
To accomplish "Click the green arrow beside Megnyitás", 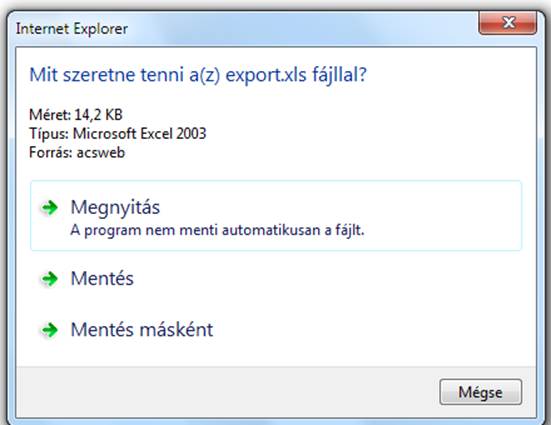I will [49, 208].
